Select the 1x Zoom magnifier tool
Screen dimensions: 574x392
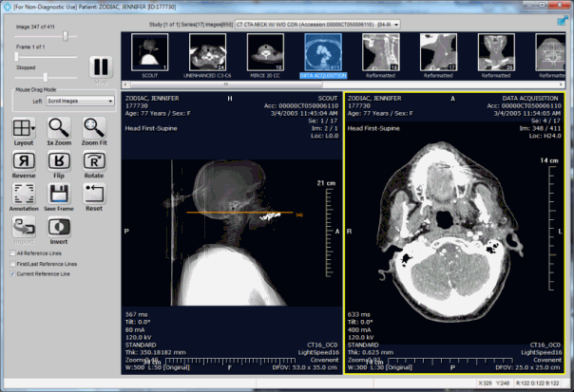59,128
